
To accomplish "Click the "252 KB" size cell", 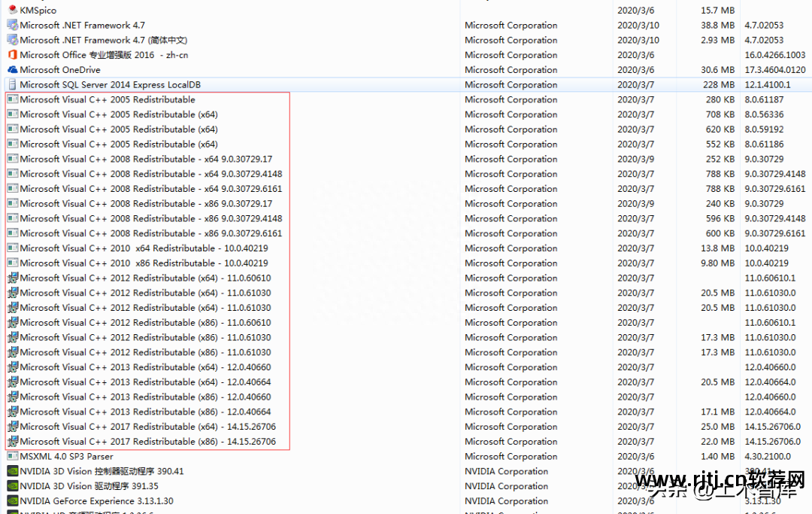I will (x=720, y=159).
